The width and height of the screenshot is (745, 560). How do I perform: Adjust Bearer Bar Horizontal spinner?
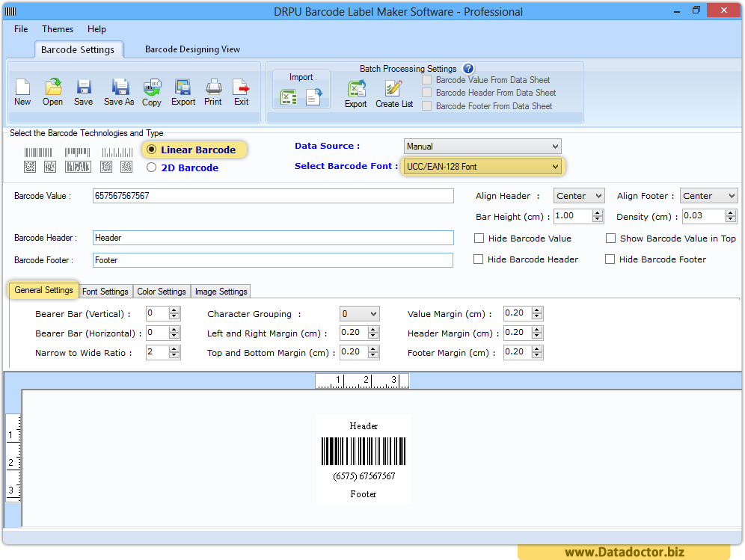174,333
